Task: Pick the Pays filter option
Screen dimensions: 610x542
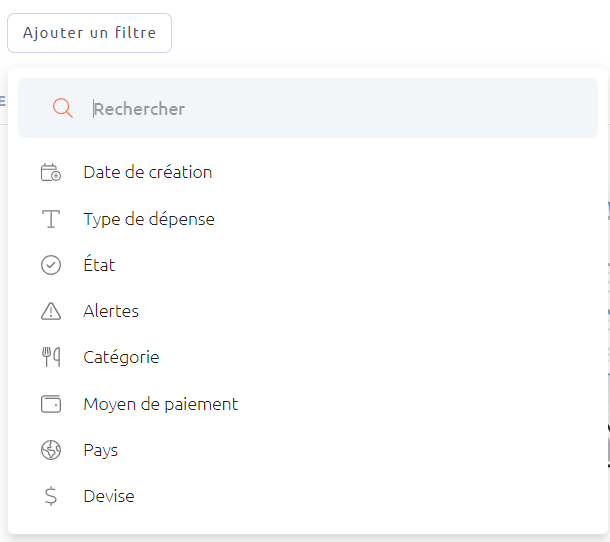Action: click(101, 451)
